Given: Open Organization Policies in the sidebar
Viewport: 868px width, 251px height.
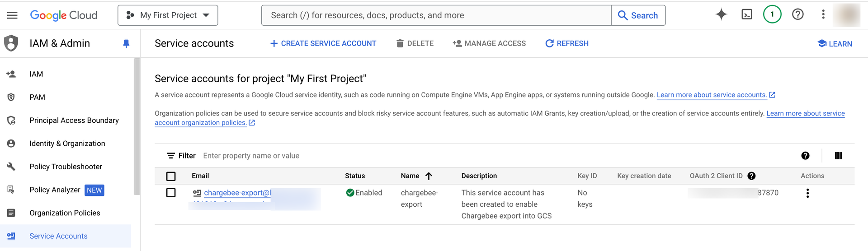Looking at the screenshot, I should pyautogui.click(x=65, y=213).
